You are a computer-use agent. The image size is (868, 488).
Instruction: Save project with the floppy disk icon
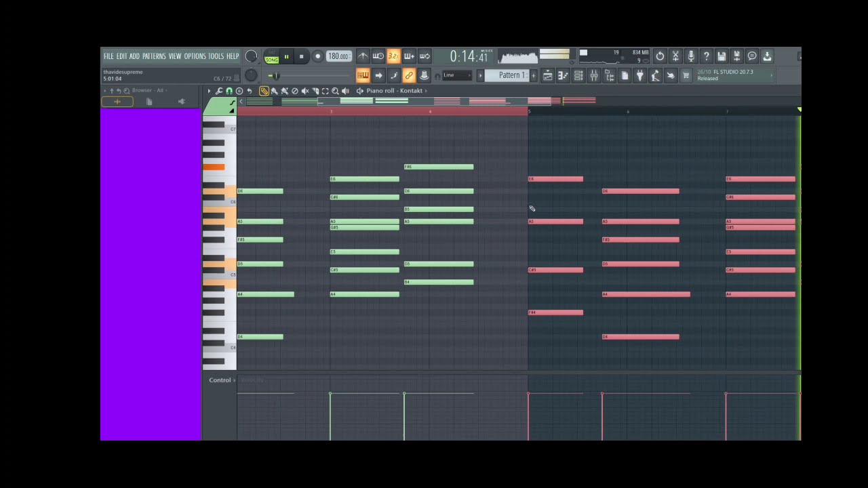coord(722,56)
